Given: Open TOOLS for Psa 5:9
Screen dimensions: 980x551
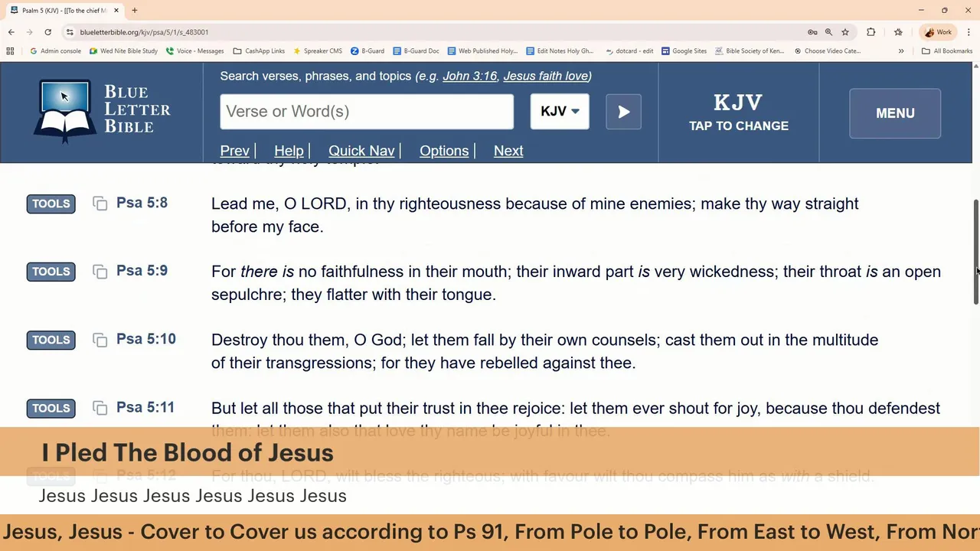Looking at the screenshot, I should pos(51,272).
